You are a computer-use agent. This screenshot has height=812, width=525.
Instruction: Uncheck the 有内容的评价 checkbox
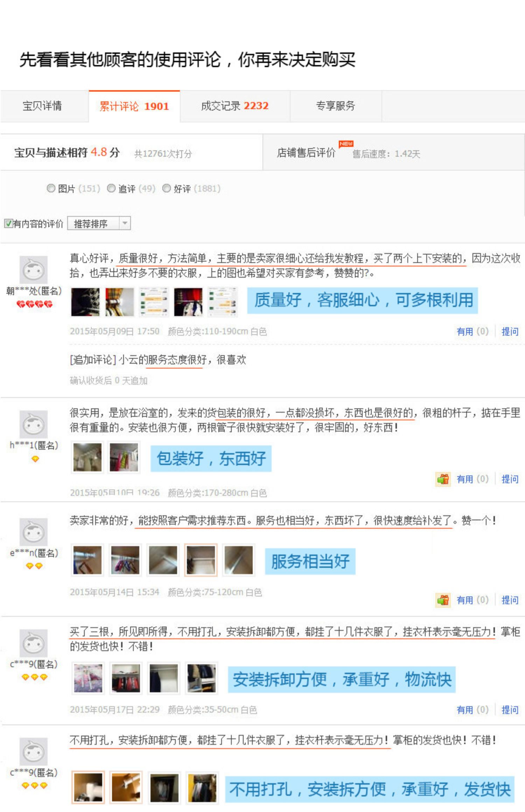coord(8,223)
